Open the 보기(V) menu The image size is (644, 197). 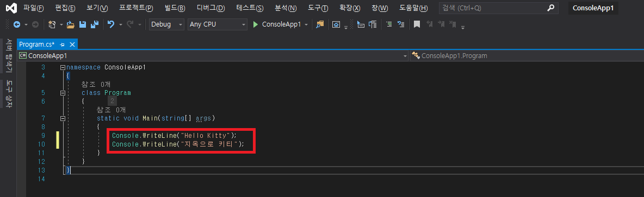pyautogui.click(x=97, y=8)
